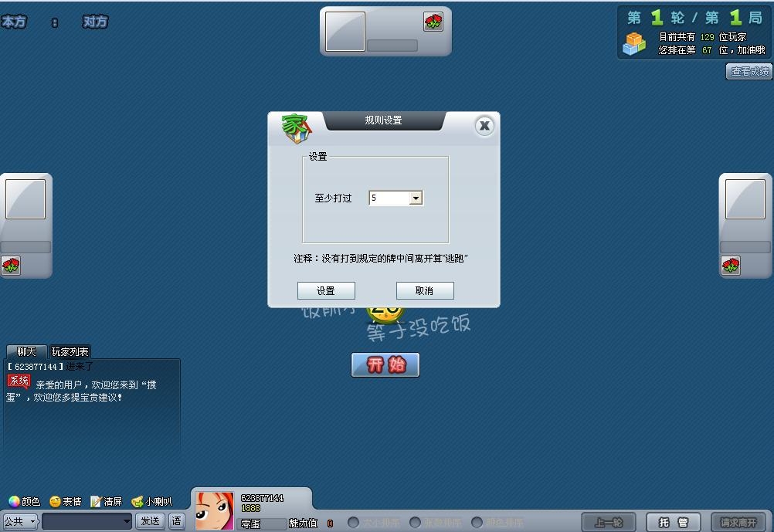Image resolution: width=774 pixels, height=532 pixels.
Task: Click the flower gift icon on top player panel
Action: pyautogui.click(x=433, y=22)
